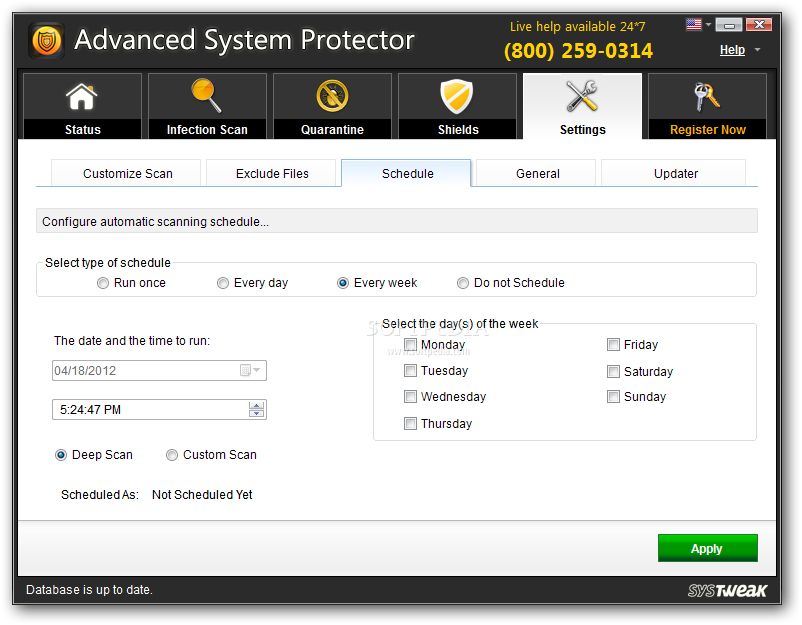Viewport: 802px width, 625px height.
Task: Open the date picker dropdown arrow
Action: coord(257,370)
